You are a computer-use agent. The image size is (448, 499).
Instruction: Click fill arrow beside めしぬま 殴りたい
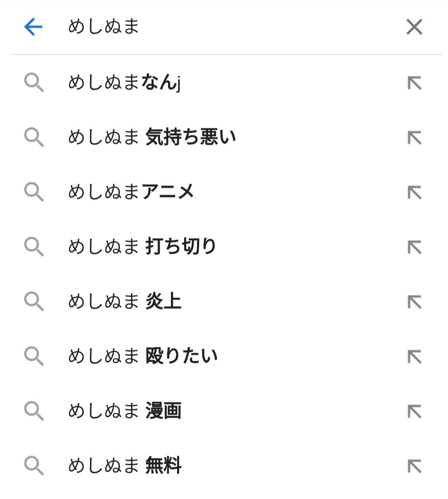coord(414,357)
